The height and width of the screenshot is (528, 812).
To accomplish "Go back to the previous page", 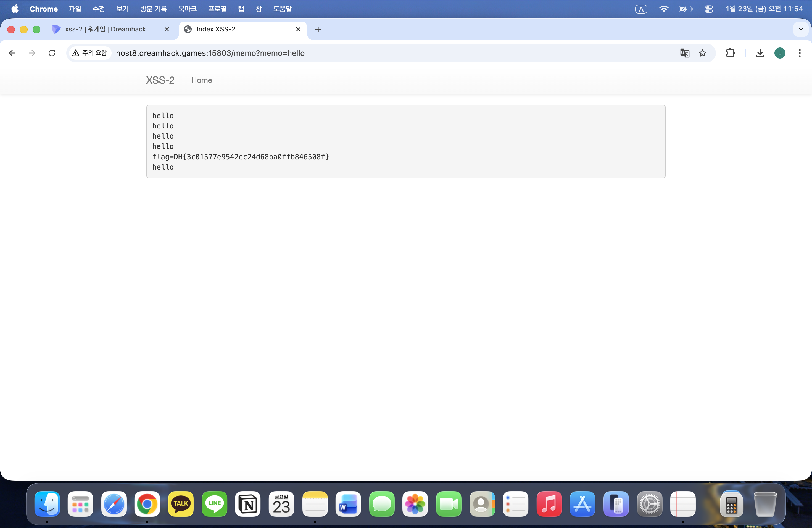I will click(12, 53).
